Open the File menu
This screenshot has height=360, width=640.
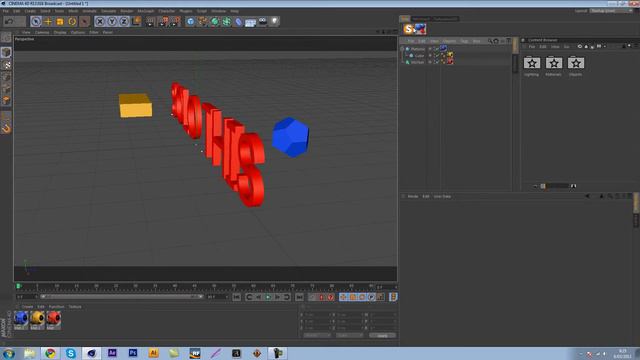click(x=6, y=11)
